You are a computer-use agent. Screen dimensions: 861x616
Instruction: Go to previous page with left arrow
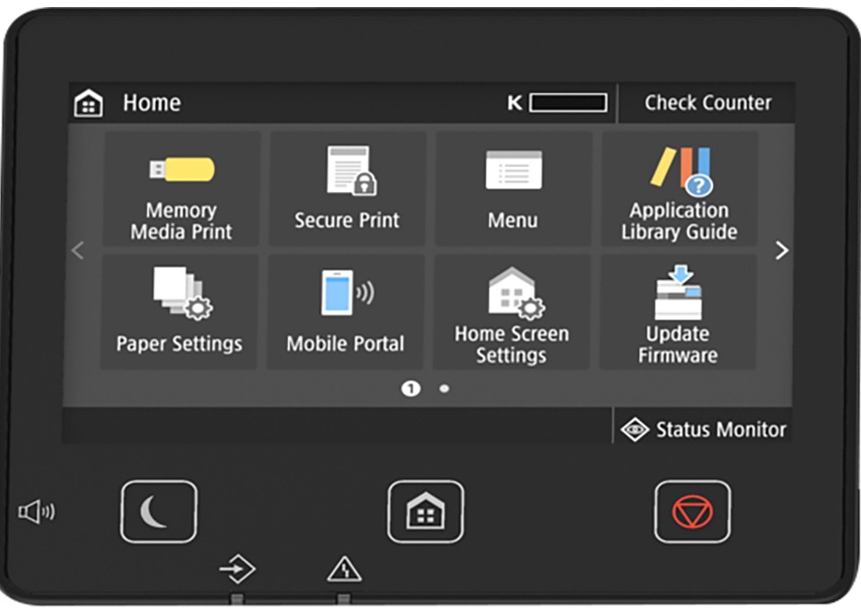pos(78,251)
